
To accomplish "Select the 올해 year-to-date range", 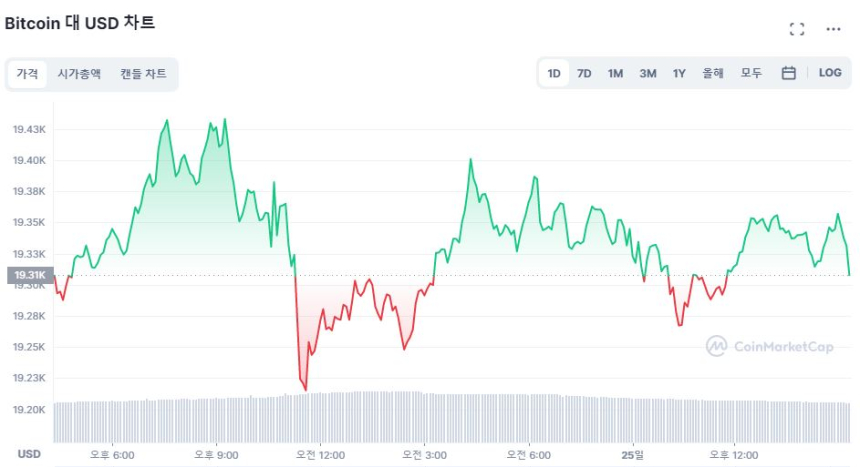I will [713, 73].
